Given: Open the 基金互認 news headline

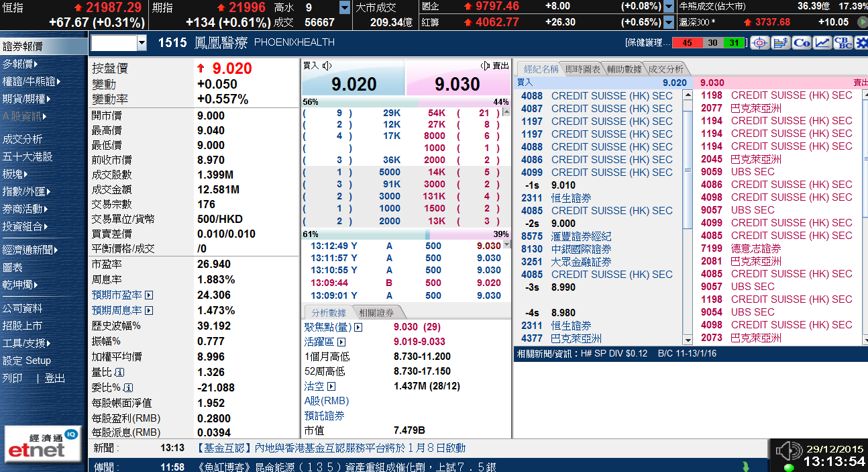Looking at the screenshot, I should click(331, 448).
